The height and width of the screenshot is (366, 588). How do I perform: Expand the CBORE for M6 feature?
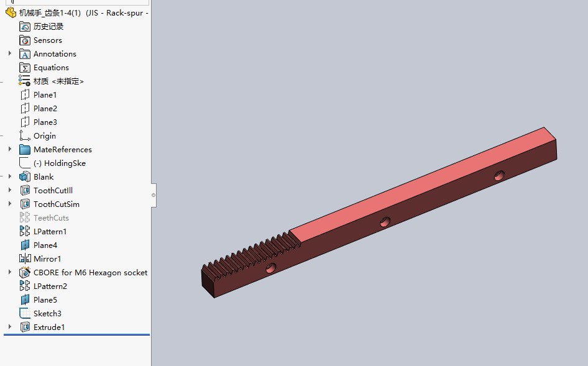[10, 272]
